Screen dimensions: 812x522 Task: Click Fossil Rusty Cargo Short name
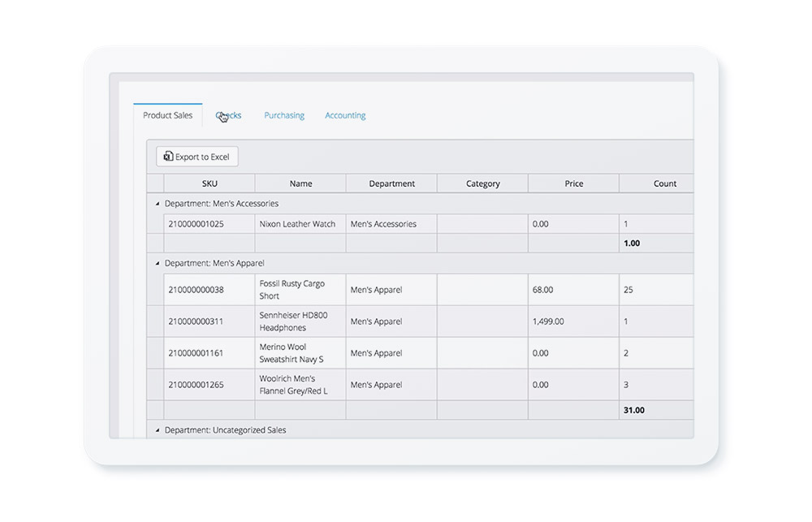click(x=300, y=290)
